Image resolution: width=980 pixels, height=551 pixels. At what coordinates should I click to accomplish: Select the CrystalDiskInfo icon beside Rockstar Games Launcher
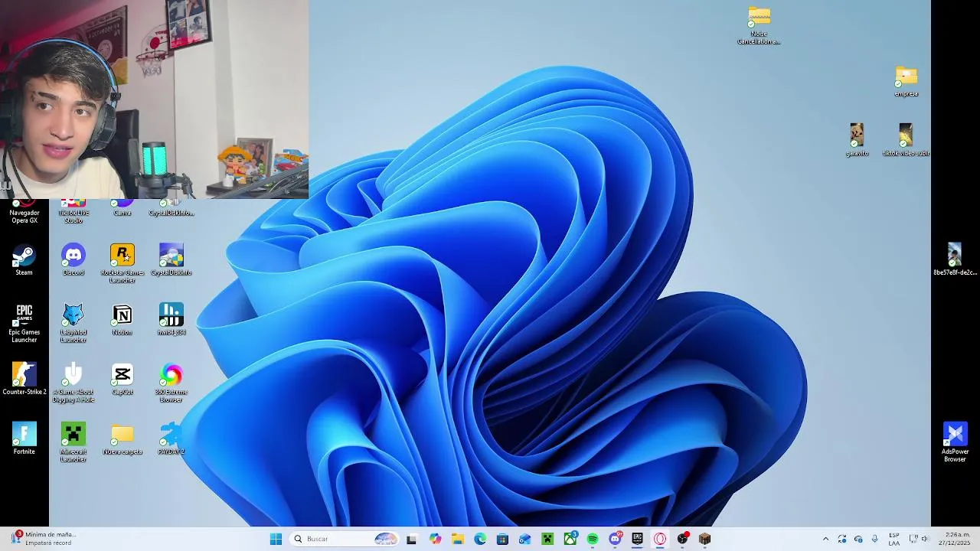pyautogui.click(x=171, y=260)
